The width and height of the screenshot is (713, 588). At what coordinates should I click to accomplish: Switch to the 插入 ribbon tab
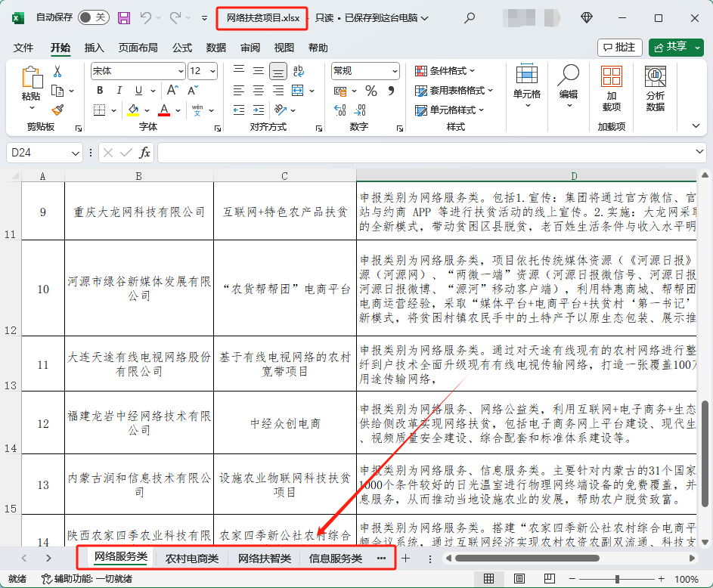(x=94, y=47)
